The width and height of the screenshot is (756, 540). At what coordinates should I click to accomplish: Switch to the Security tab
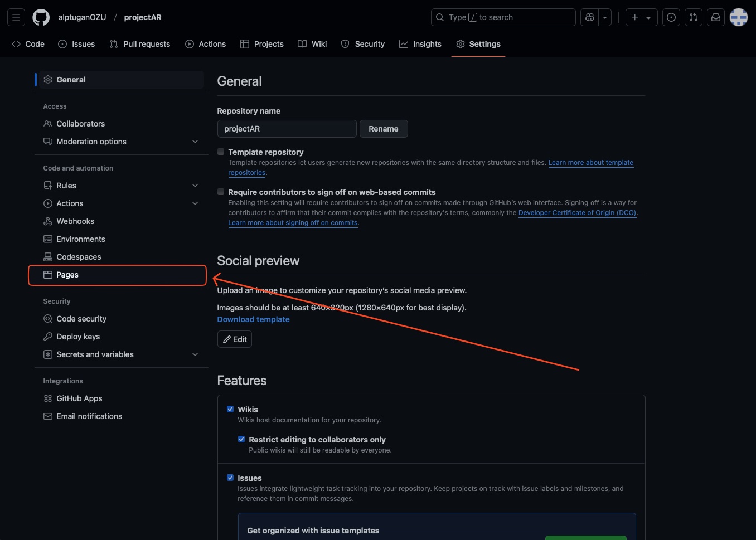(x=363, y=44)
